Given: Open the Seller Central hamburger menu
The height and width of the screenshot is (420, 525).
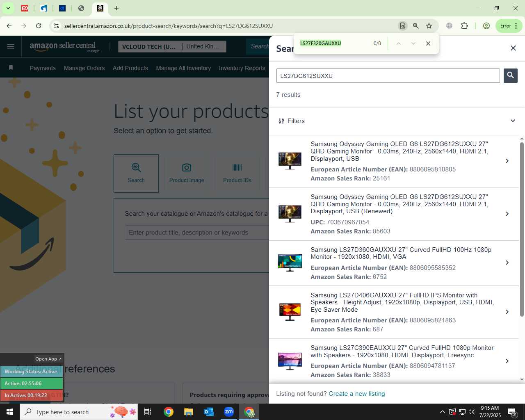Looking at the screenshot, I should coord(11,46).
